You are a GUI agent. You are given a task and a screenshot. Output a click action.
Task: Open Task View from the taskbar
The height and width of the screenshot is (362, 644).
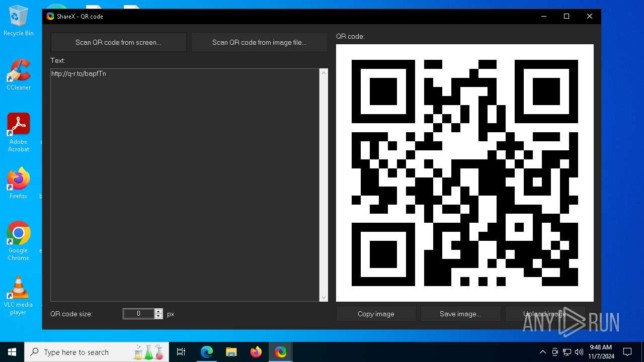click(x=181, y=352)
